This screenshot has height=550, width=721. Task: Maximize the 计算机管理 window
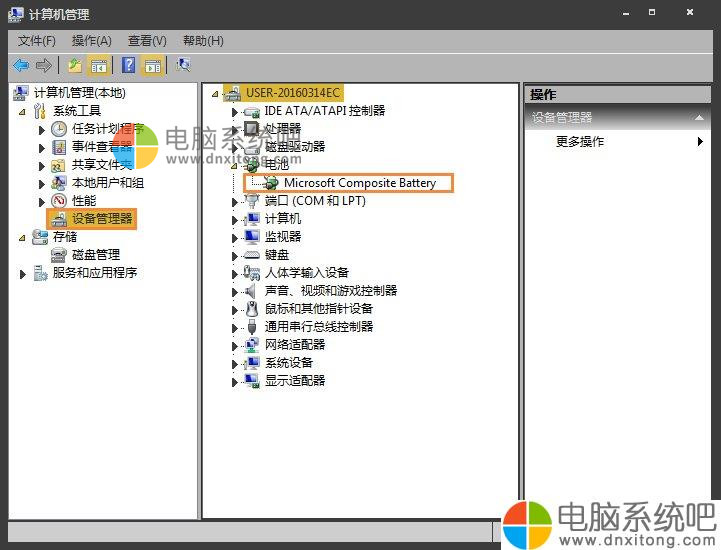pyautogui.click(x=652, y=12)
